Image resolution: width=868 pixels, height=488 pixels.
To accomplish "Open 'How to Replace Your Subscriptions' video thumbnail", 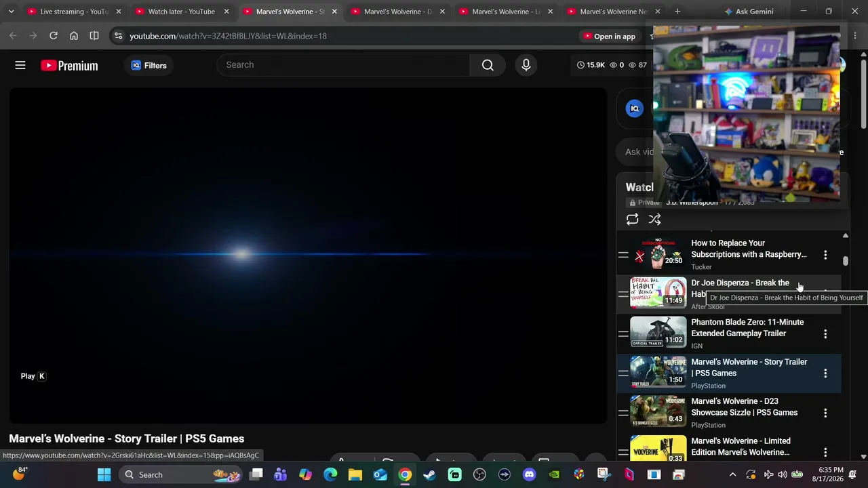I will 658,254.
